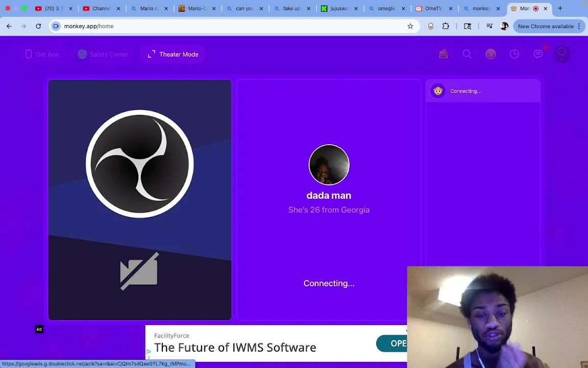Bookmark this page with the star icon
This screenshot has height=368, width=588.
pyautogui.click(x=410, y=26)
